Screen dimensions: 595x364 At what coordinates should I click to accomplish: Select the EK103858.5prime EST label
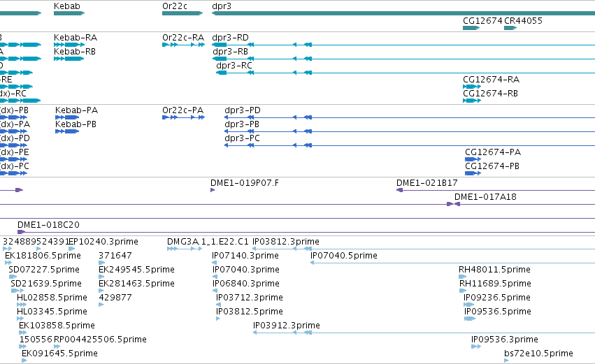coord(57,326)
